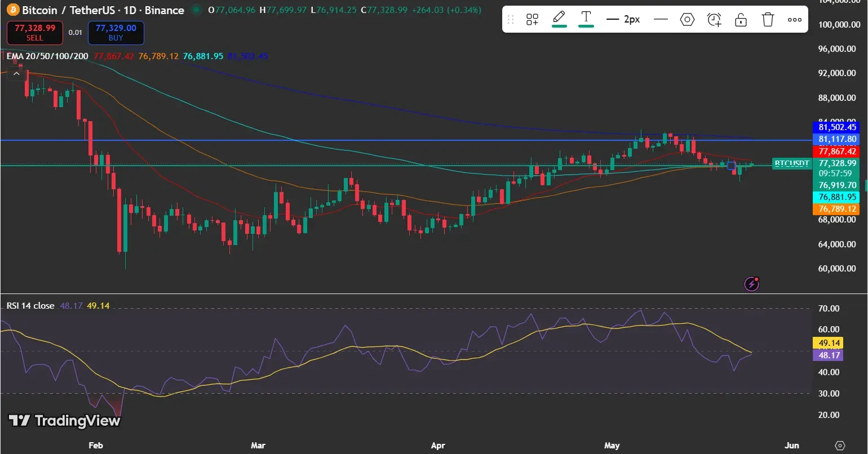The image size is (868, 454).
Task: Click the cyan 76,881.95 axis label
Action: 836,197
